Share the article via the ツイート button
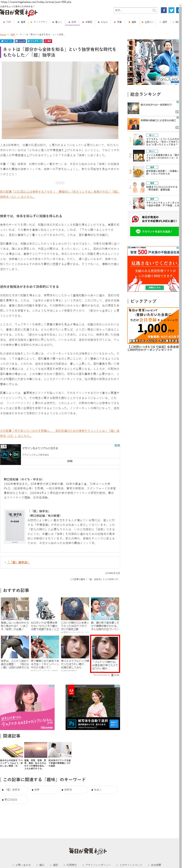This screenshot has height=868, width=182. [x=7, y=41]
